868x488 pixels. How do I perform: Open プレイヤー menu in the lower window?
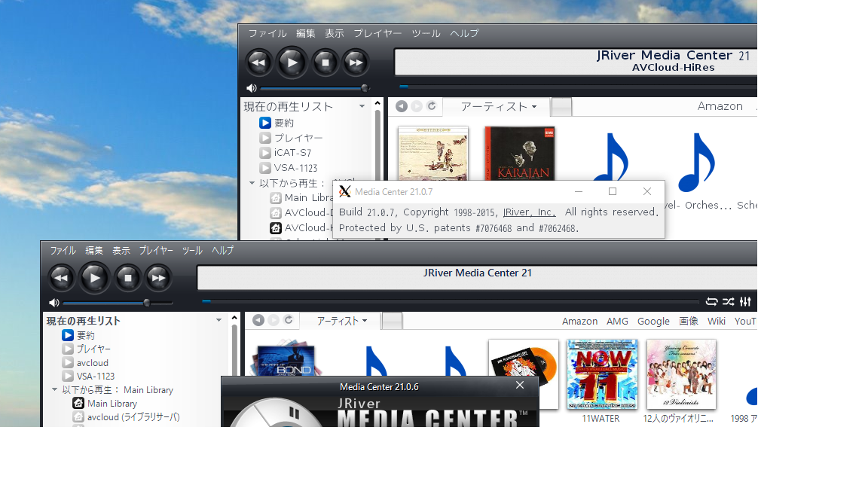(156, 251)
